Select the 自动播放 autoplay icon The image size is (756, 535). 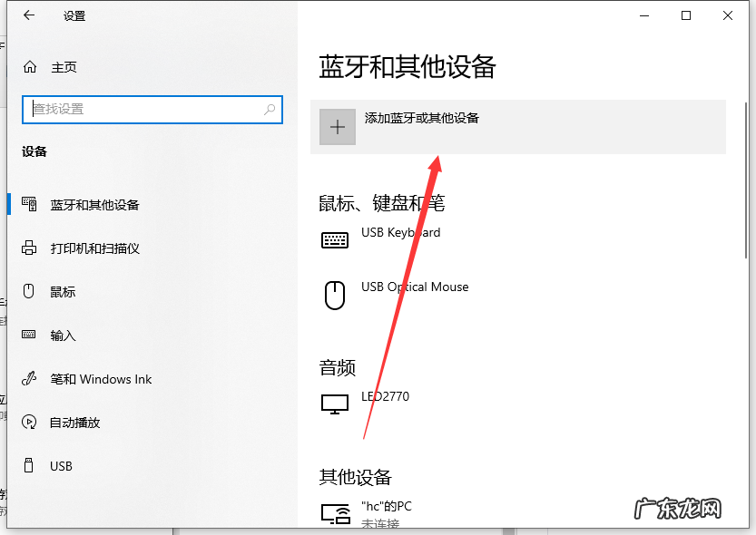(29, 422)
